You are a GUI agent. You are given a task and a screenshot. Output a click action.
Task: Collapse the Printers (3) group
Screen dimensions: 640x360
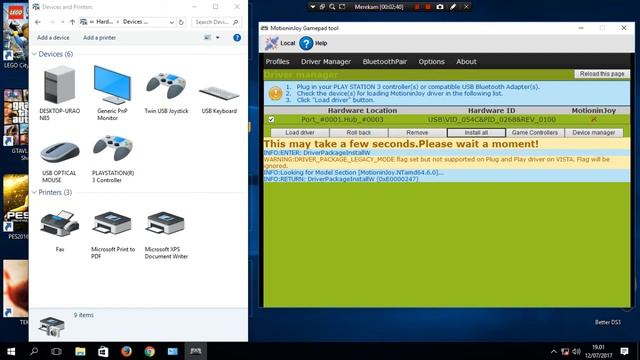pyautogui.click(x=34, y=192)
